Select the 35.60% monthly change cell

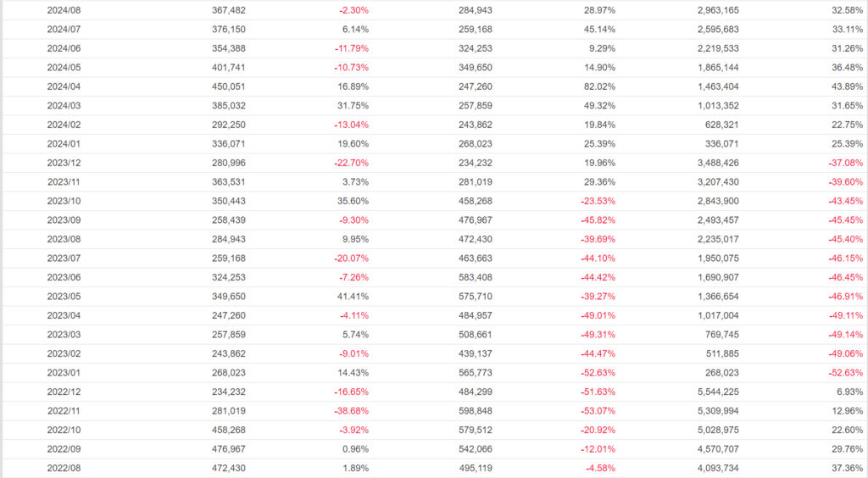tap(352, 201)
